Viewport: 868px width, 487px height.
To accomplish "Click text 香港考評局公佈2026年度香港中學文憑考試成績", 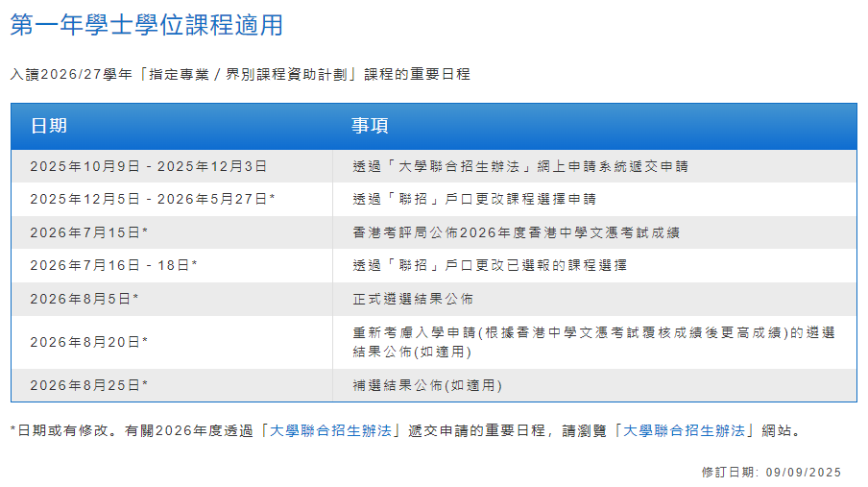I will coord(516,232).
